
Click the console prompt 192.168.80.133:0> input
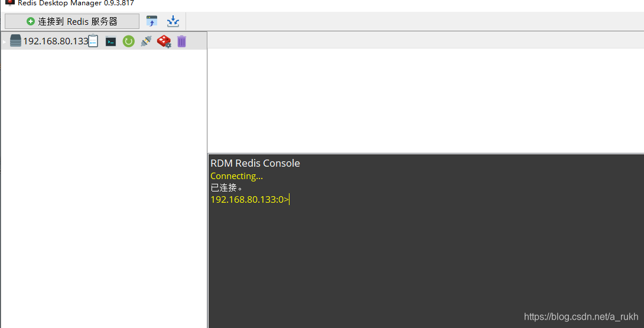250,200
